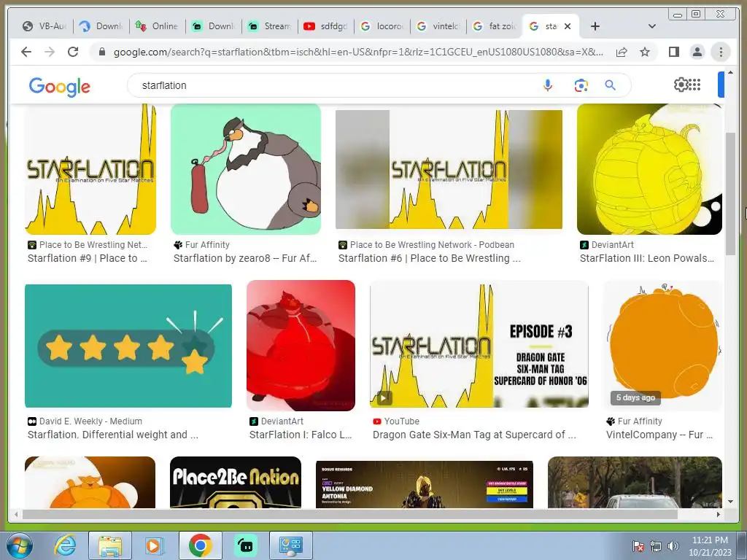Switch to the sdfdgc YouTube tab
Screen dimensions: 747x560
click(x=325, y=26)
